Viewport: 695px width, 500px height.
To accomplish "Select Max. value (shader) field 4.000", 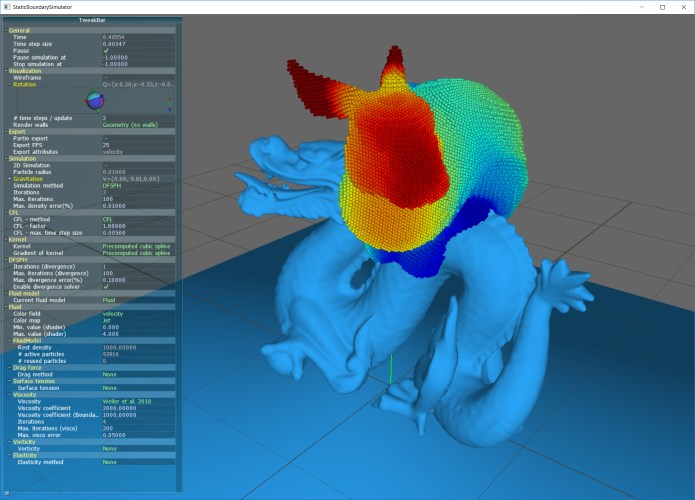I will [x=139, y=334].
